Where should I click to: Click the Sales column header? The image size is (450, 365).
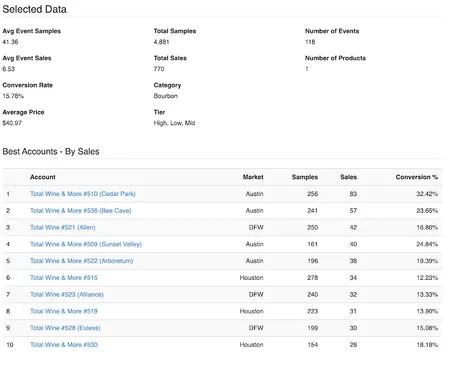pos(348,177)
